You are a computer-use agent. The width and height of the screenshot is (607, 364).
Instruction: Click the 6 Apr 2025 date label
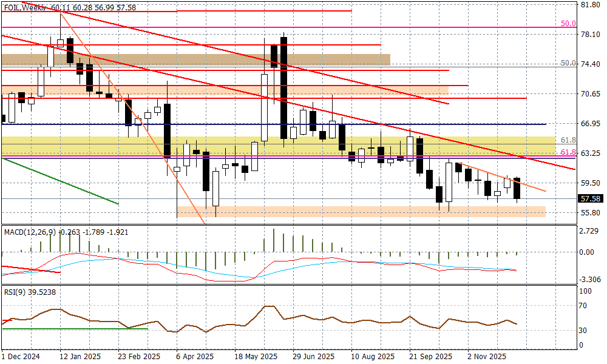195,356
